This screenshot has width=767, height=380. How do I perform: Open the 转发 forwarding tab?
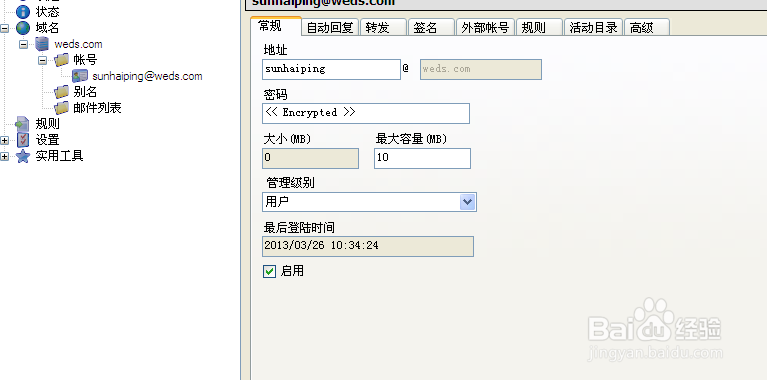(x=384, y=27)
